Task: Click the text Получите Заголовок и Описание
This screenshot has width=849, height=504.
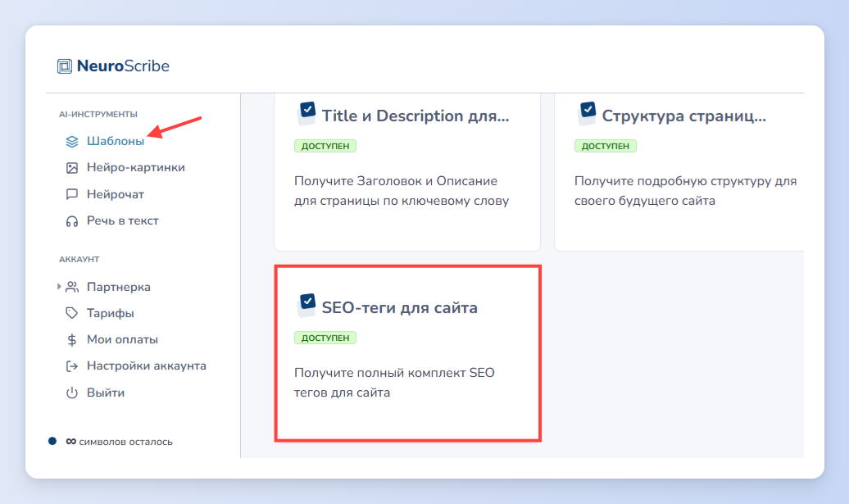Action: coord(396,181)
